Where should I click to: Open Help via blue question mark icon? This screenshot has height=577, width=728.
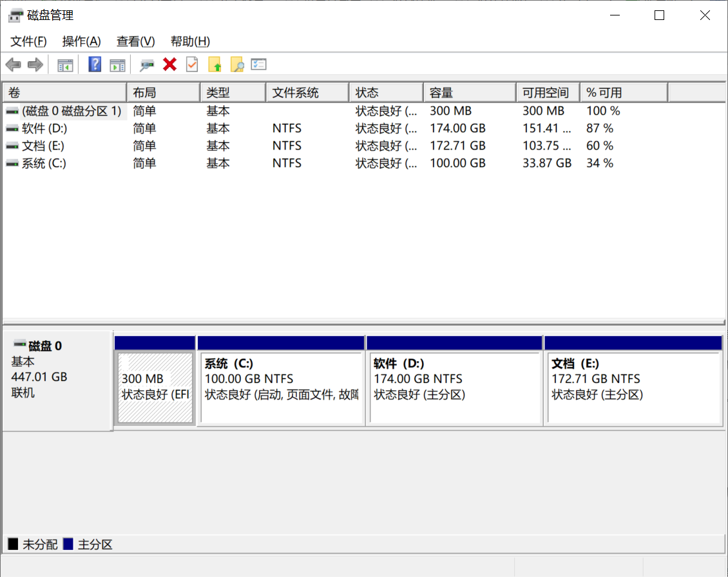[95, 64]
